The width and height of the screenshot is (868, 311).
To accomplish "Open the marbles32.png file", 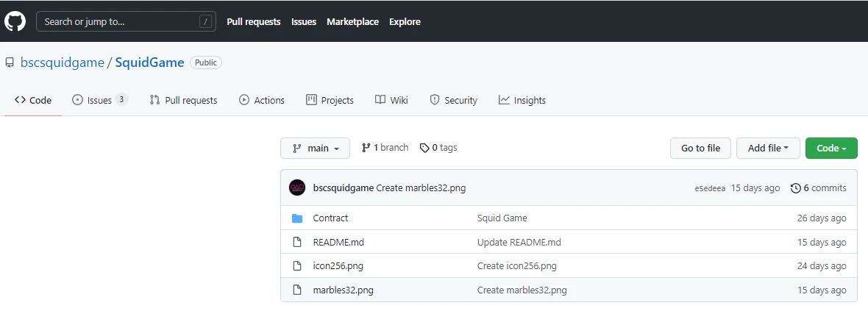I will pos(344,290).
